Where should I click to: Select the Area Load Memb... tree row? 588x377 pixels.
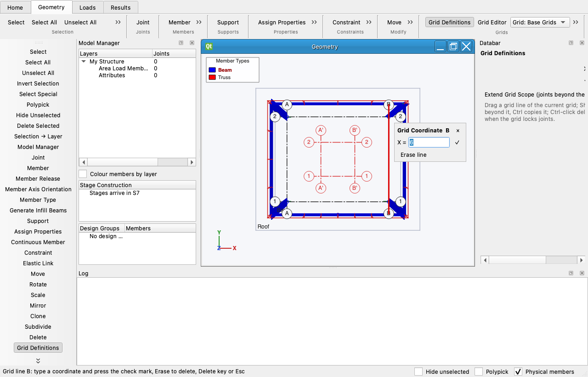(x=137, y=69)
